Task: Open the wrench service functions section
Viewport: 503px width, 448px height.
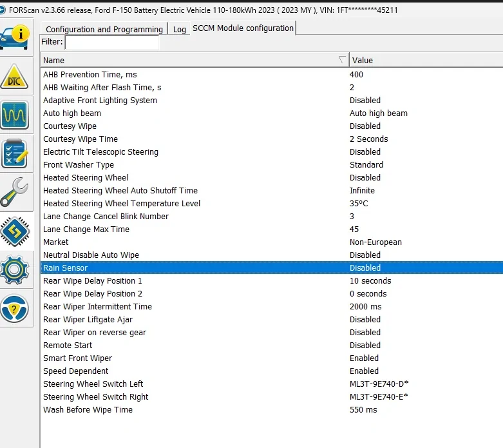Action: click(16, 192)
